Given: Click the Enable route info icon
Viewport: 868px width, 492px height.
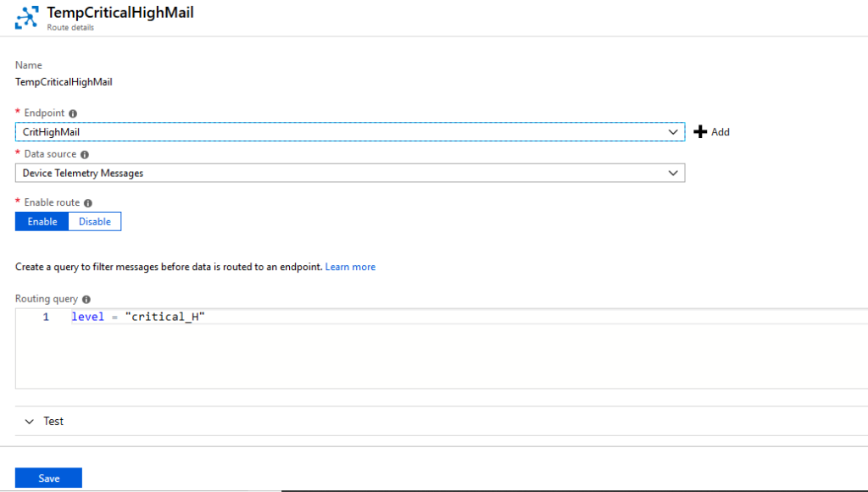Looking at the screenshot, I should coord(88,203).
